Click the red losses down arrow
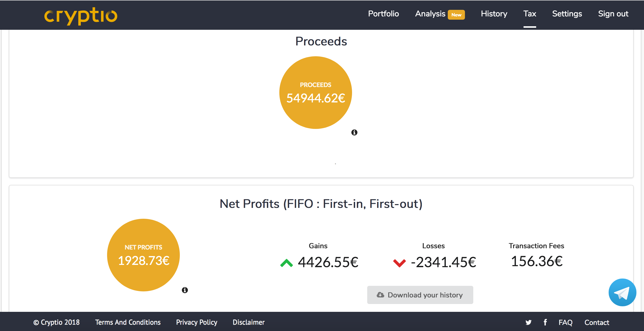The image size is (644, 331). coord(399,263)
